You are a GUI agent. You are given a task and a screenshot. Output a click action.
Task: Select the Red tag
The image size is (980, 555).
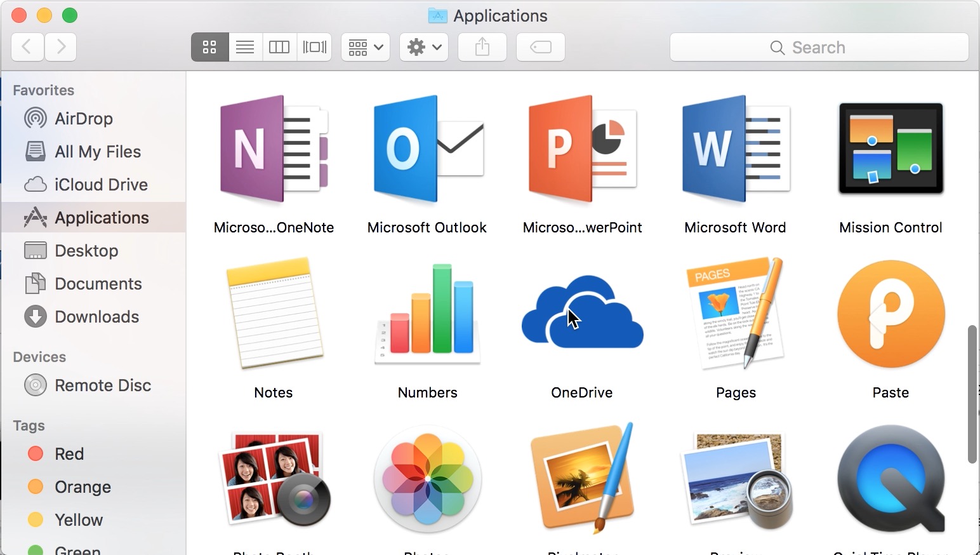point(93,454)
